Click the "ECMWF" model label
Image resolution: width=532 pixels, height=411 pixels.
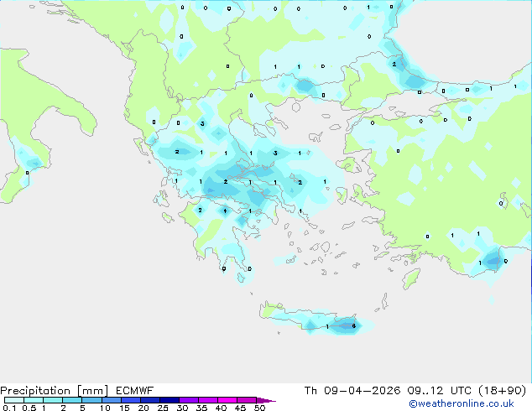pyautogui.click(x=135, y=391)
